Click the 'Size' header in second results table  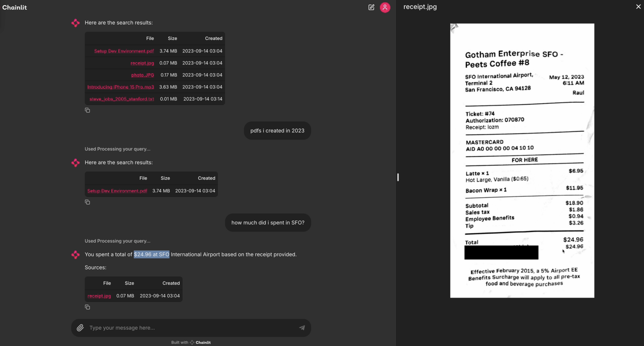coord(165,178)
